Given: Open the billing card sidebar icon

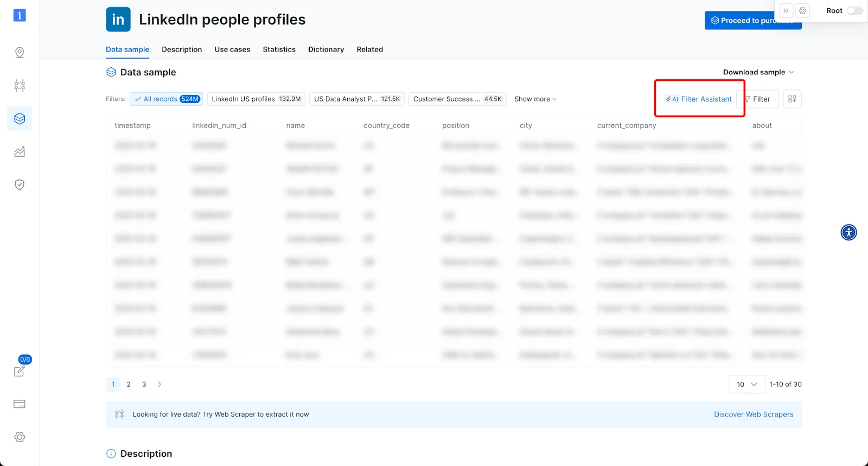Looking at the screenshot, I should (20, 404).
